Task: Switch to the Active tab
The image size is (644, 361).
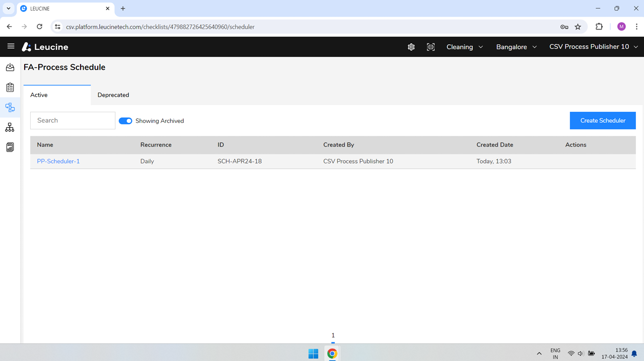Action: [57, 95]
